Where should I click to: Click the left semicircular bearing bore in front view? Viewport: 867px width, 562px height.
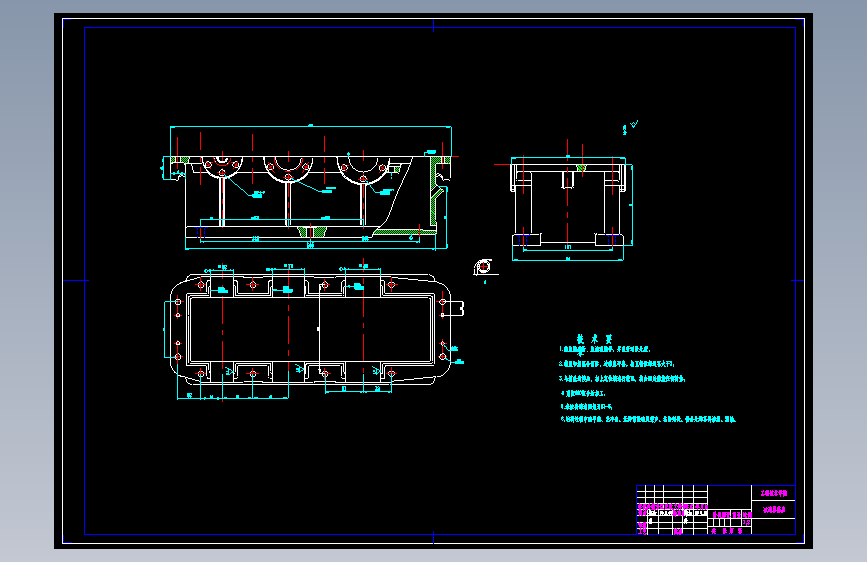(222, 166)
